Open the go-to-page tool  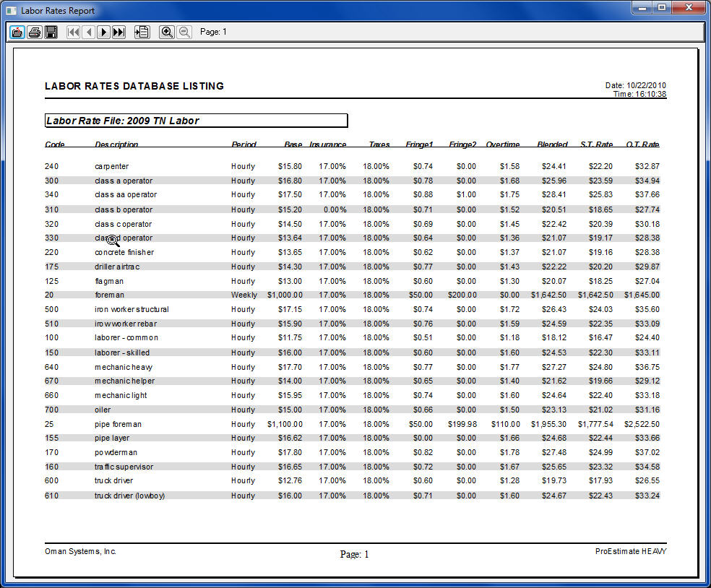point(142,33)
